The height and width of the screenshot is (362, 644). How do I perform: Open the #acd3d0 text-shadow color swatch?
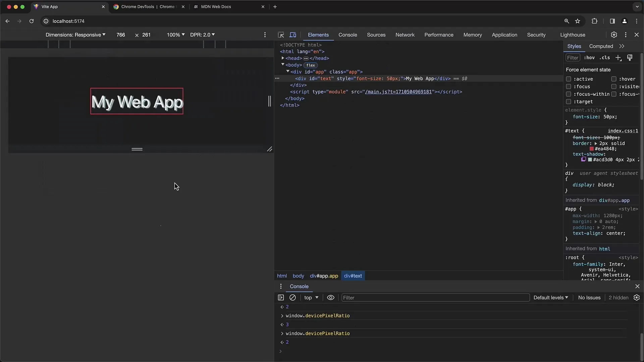click(x=590, y=160)
